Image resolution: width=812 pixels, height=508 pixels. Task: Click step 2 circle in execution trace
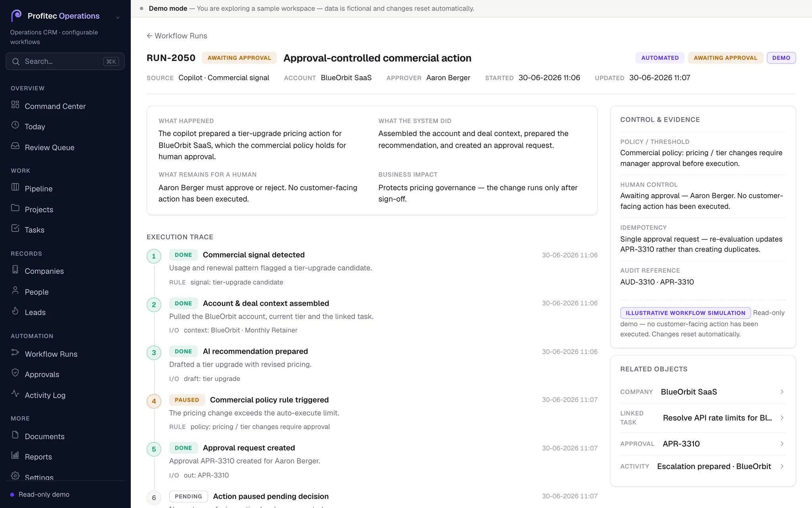pos(154,304)
